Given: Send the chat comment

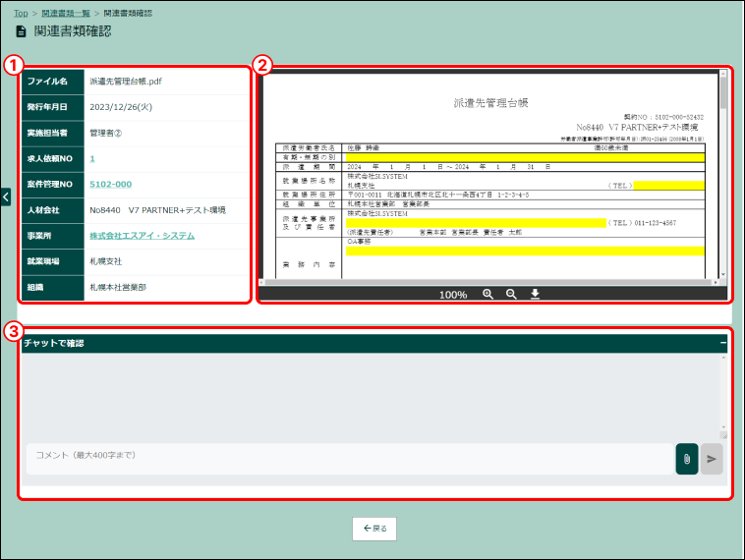Looking at the screenshot, I should [x=712, y=459].
